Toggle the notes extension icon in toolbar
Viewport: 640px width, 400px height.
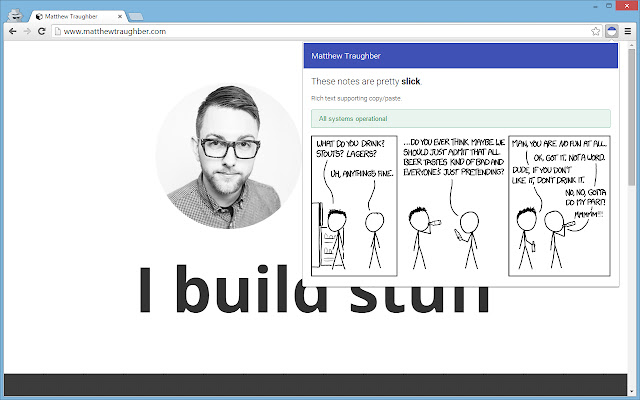[x=611, y=31]
